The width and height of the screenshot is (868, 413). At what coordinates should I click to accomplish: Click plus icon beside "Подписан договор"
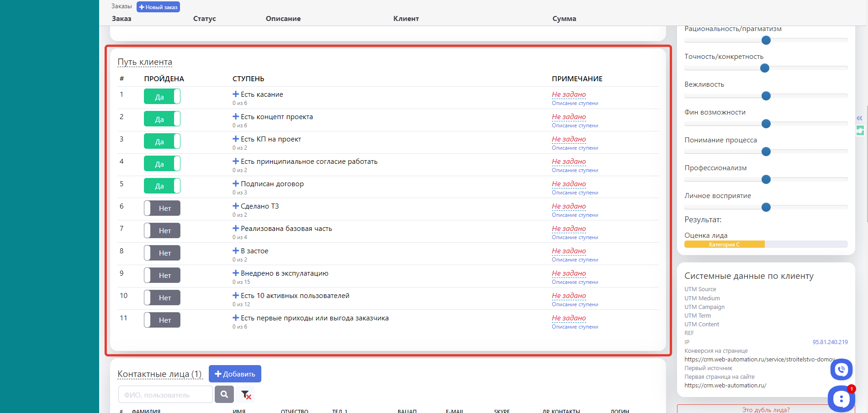tap(236, 183)
